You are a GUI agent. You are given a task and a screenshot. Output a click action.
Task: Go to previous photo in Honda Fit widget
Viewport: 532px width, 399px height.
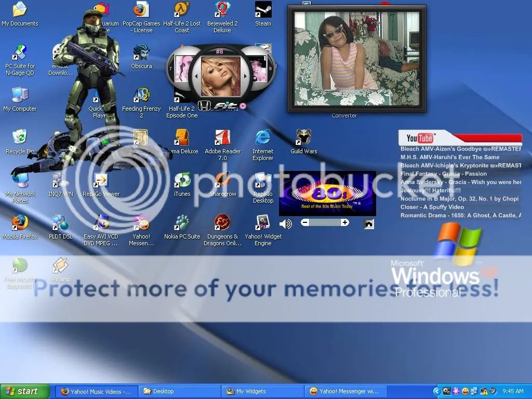coord(196,77)
